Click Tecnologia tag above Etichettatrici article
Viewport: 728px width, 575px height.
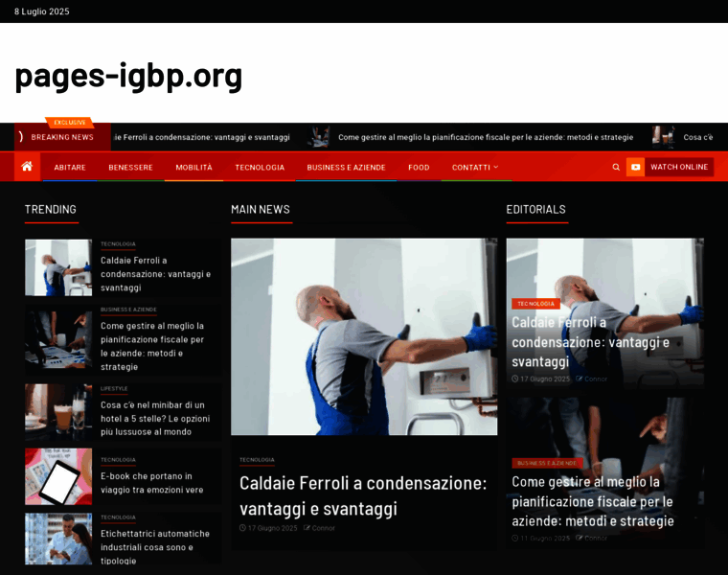[x=118, y=517]
